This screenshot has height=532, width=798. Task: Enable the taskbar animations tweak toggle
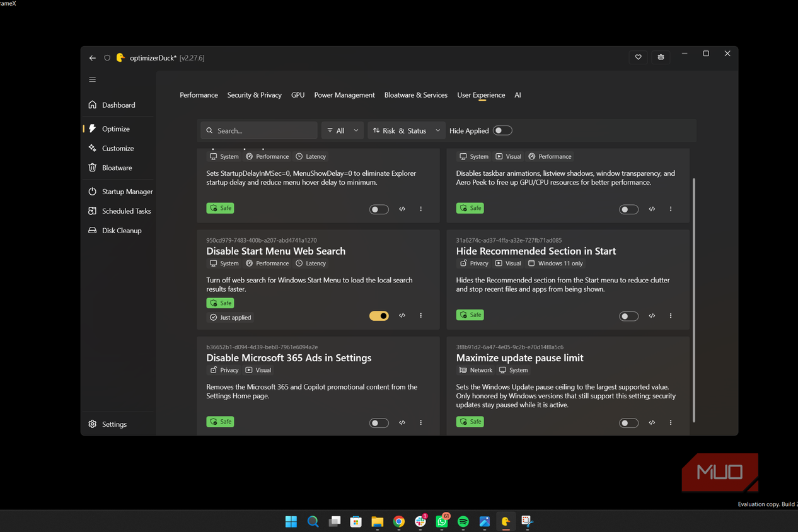pos(628,209)
